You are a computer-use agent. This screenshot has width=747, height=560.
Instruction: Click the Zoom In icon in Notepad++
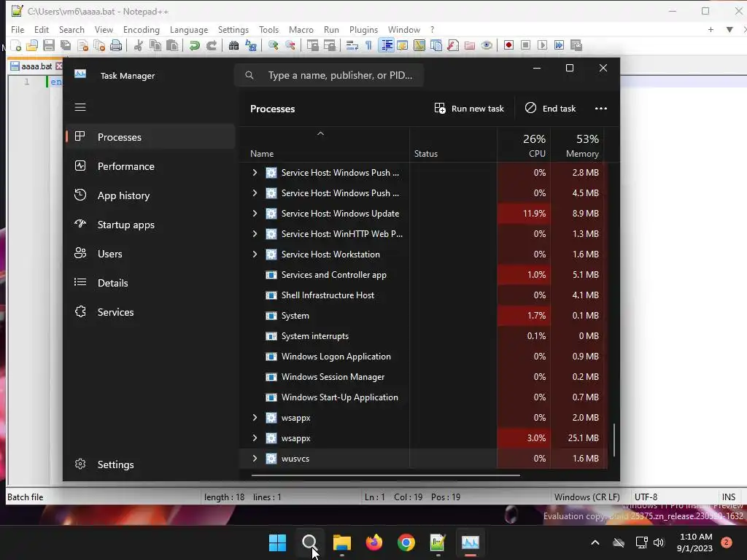click(273, 46)
